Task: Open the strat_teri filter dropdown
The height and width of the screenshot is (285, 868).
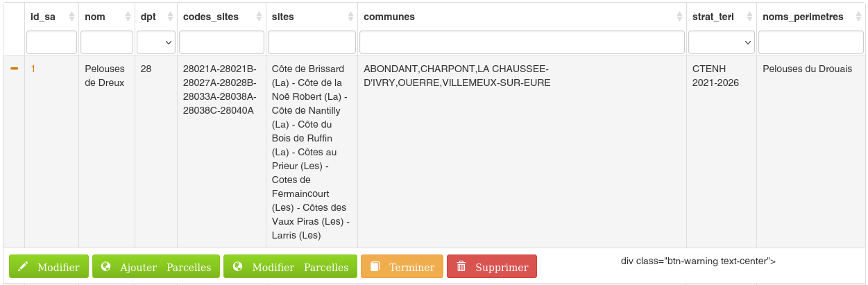Action: click(x=721, y=42)
